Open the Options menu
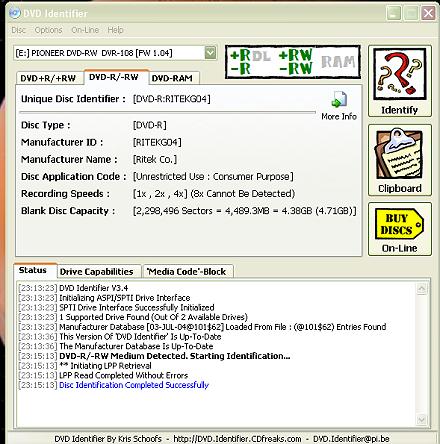 pos(48,30)
